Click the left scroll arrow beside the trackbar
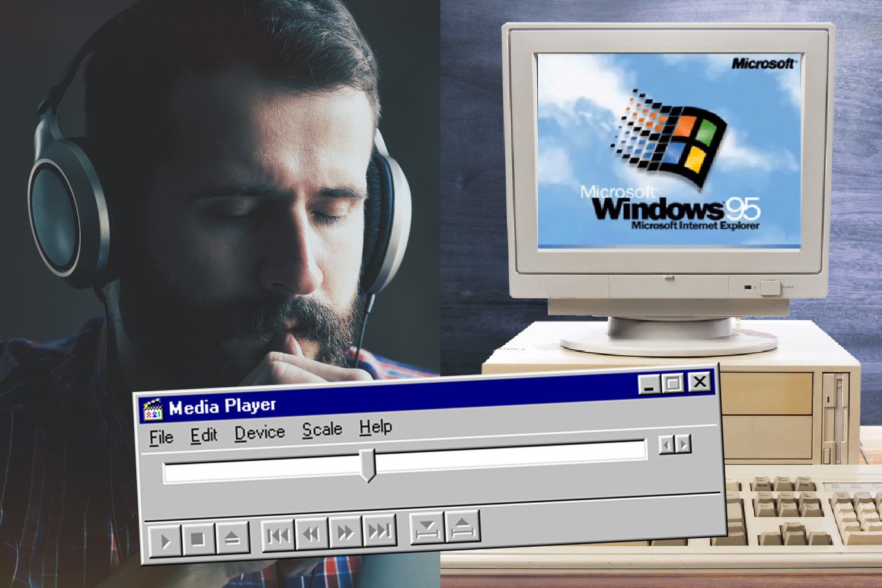 (666, 445)
